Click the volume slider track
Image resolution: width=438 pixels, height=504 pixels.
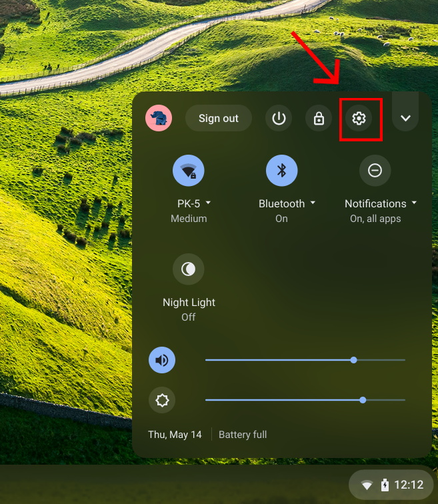[x=305, y=360]
